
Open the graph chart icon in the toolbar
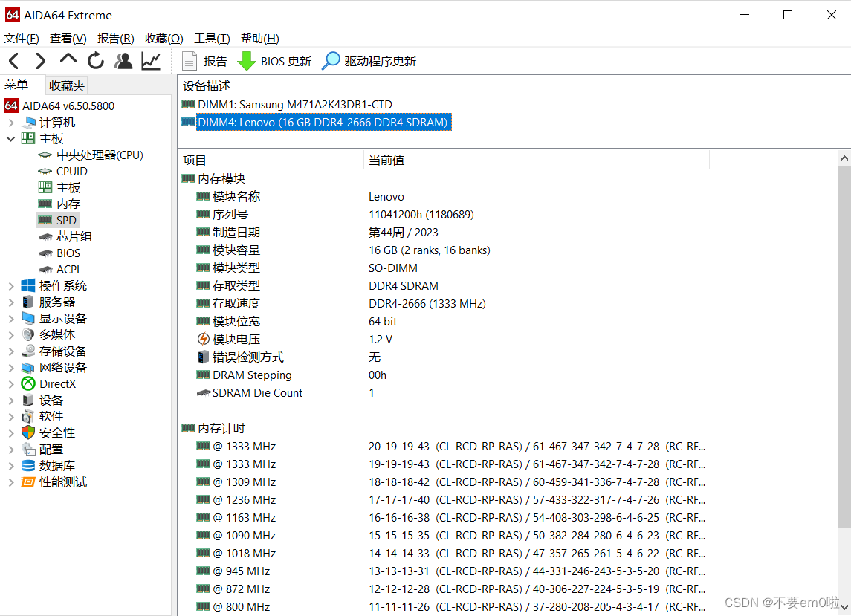(x=151, y=61)
